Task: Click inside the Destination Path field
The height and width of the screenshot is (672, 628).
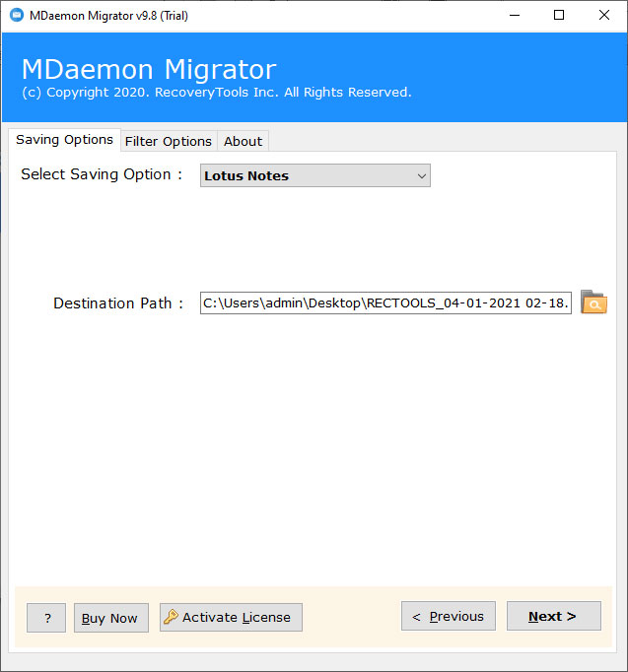Action: point(385,303)
